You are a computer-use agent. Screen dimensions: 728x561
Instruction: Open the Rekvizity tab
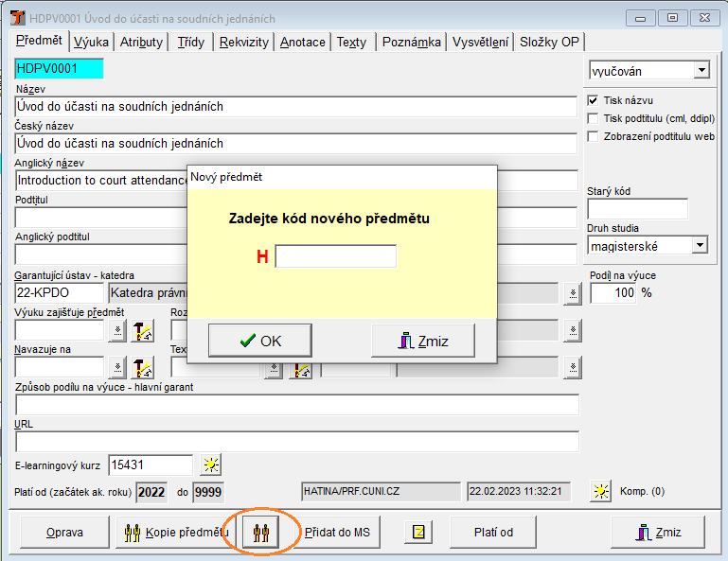244,42
